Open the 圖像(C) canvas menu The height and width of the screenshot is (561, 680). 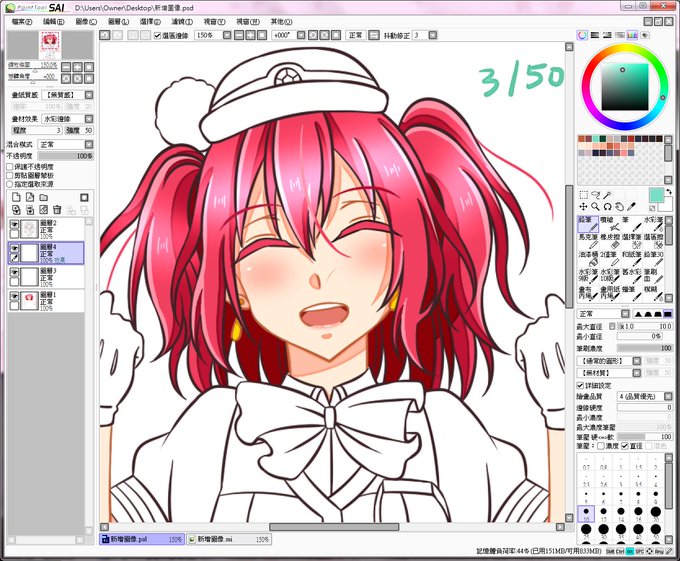pyautogui.click(x=86, y=21)
